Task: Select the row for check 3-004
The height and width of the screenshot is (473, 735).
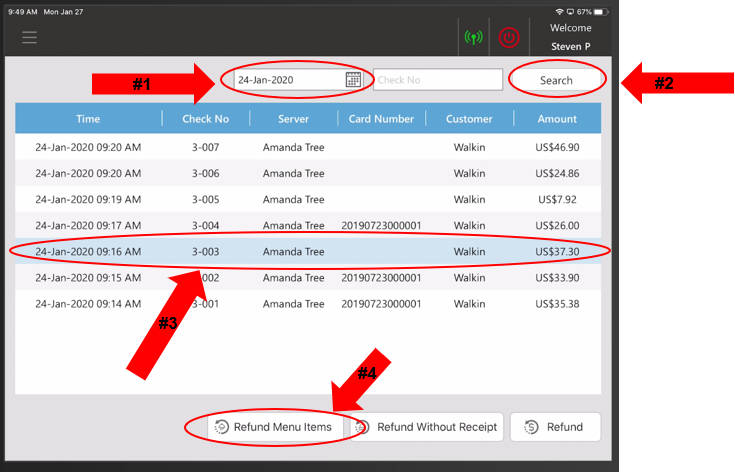Action: point(308,225)
